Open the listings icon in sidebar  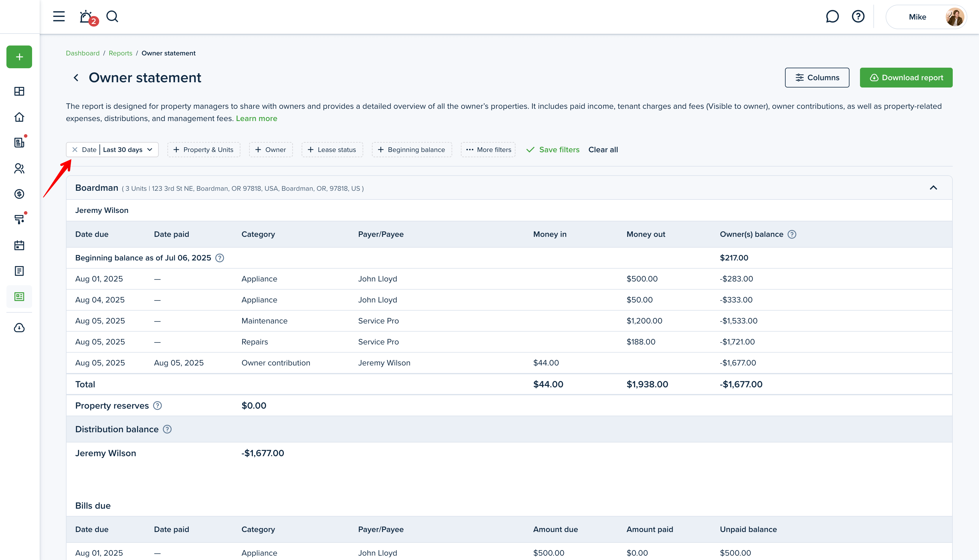point(19,143)
